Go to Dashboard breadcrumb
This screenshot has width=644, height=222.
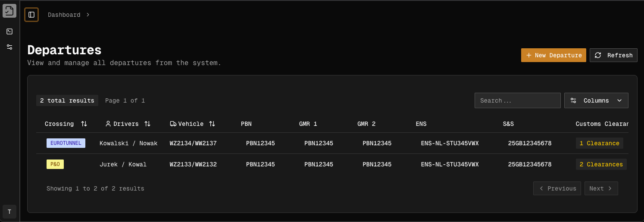click(64, 15)
